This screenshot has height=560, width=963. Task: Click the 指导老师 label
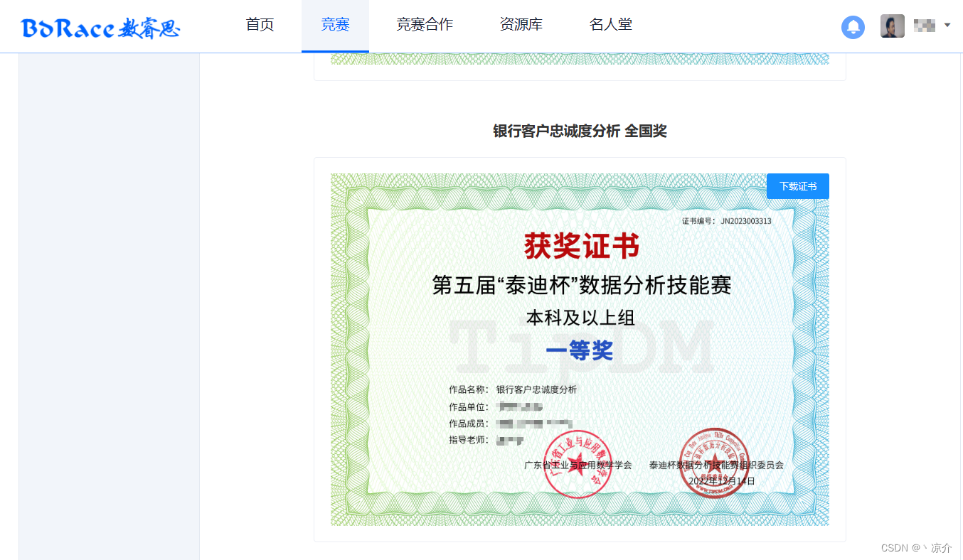pyautogui.click(x=469, y=440)
